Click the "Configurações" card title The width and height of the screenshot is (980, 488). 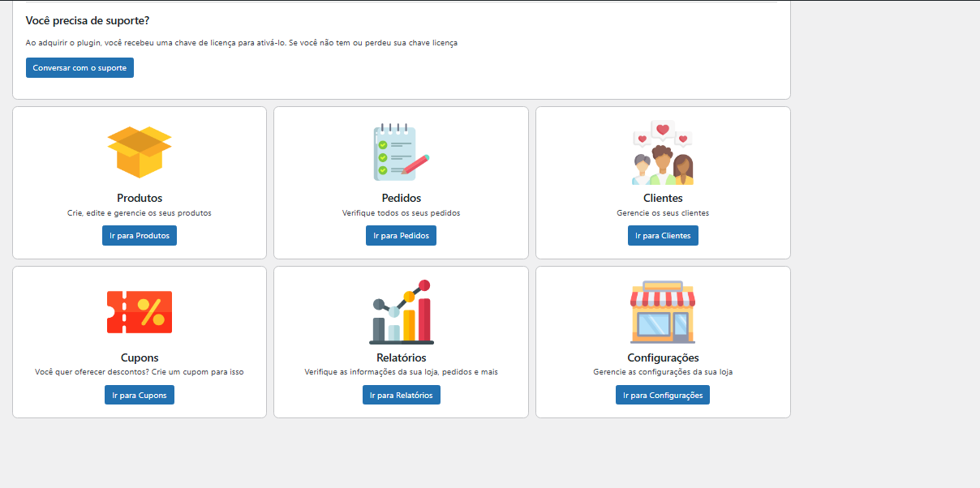[x=663, y=357]
